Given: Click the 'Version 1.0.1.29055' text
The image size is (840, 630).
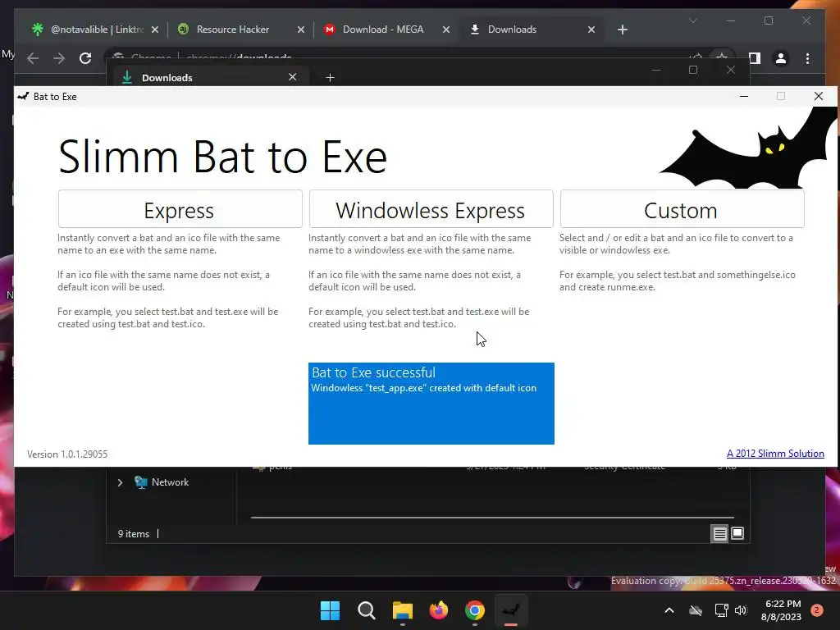Looking at the screenshot, I should click(67, 454).
